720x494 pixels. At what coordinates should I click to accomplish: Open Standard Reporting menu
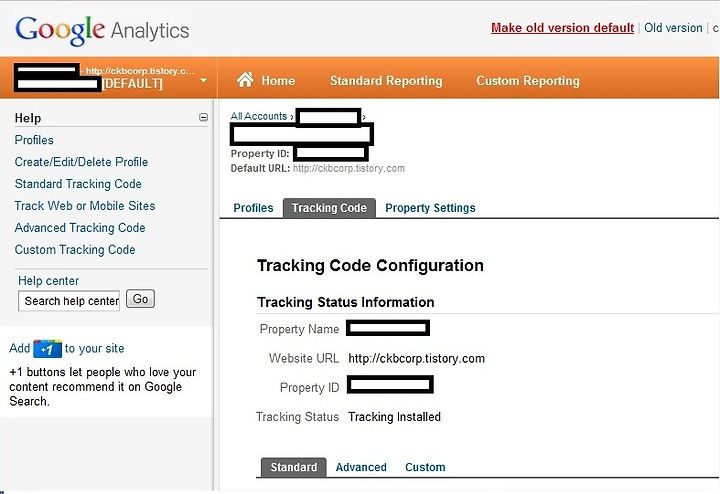point(385,81)
